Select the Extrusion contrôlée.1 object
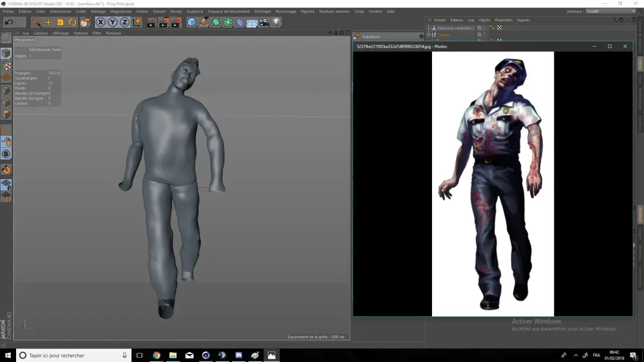The width and height of the screenshot is (644, 362). coord(456,28)
